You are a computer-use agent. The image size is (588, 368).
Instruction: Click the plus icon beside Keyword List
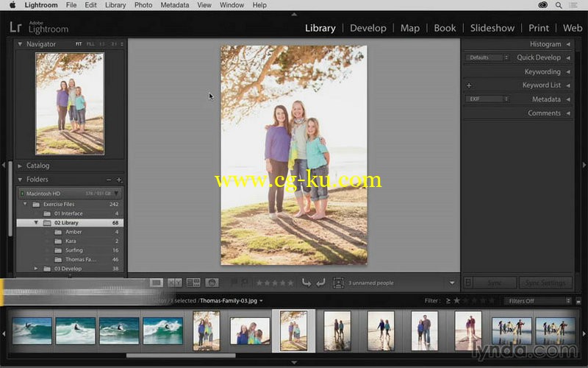coord(469,85)
